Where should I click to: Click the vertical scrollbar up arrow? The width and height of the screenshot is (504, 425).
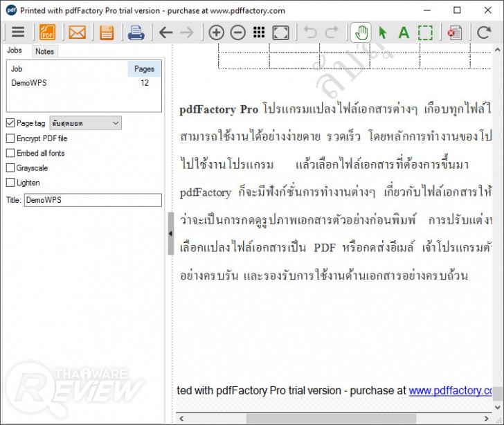(x=498, y=50)
